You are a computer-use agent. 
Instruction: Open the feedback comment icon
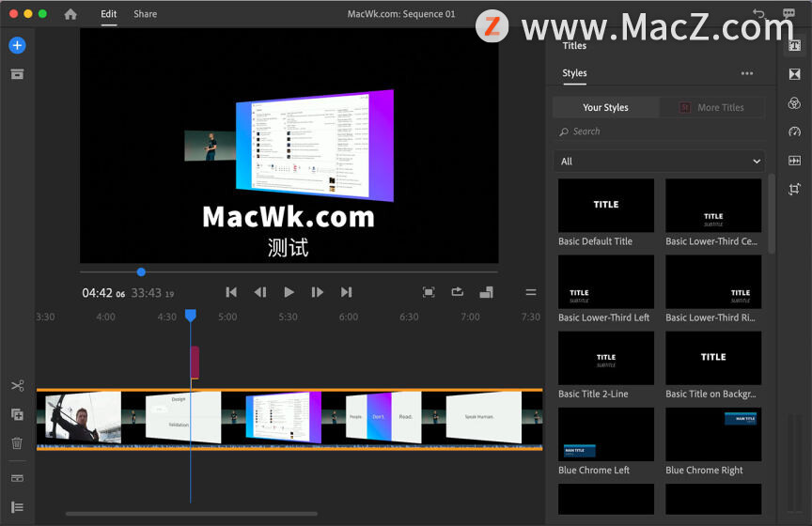(x=789, y=13)
